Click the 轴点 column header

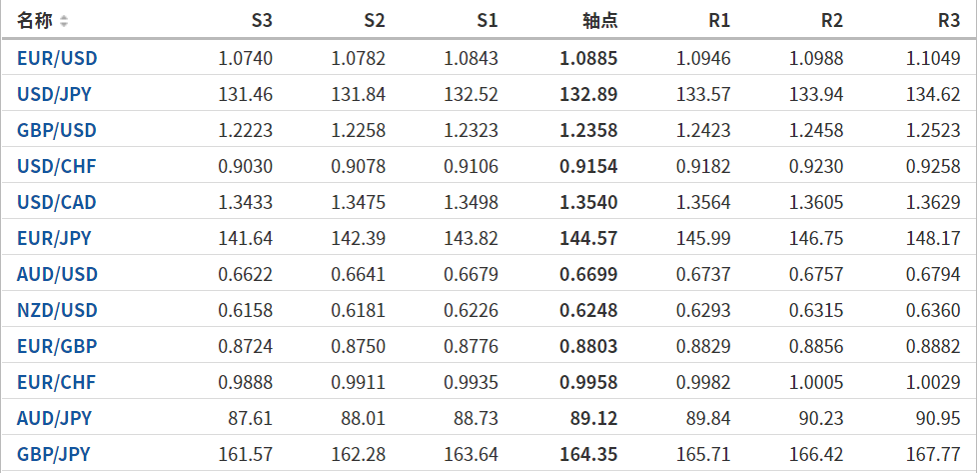599,21
